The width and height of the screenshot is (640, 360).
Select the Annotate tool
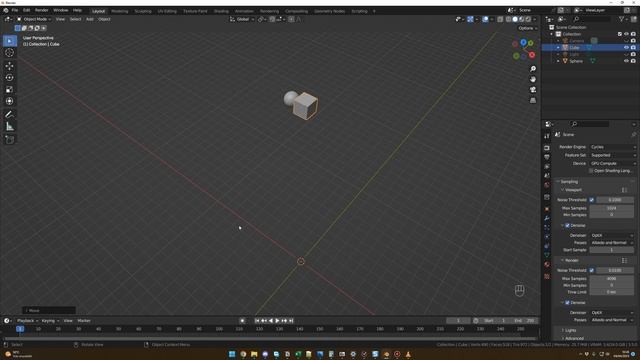pyautogui.click(x=9, y=115)
